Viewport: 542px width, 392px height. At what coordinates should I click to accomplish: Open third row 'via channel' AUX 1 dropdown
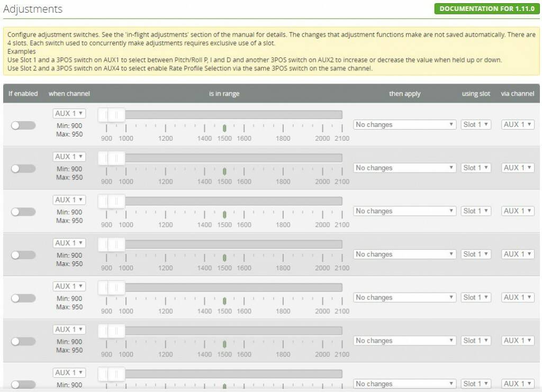click(x=518, y=211)
